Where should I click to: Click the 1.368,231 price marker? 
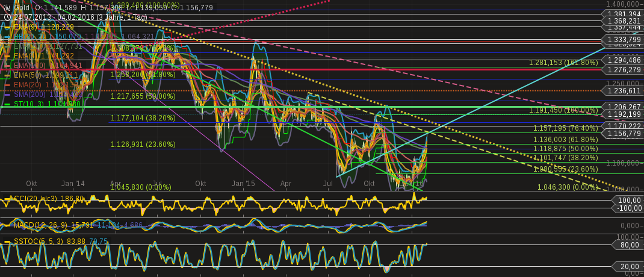click(623, 21)
